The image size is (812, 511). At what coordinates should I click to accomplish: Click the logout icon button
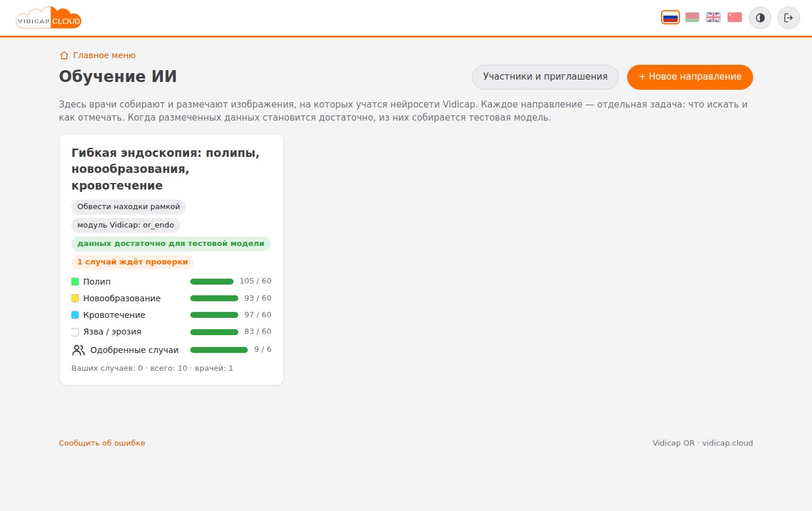[x=789, y=18]
